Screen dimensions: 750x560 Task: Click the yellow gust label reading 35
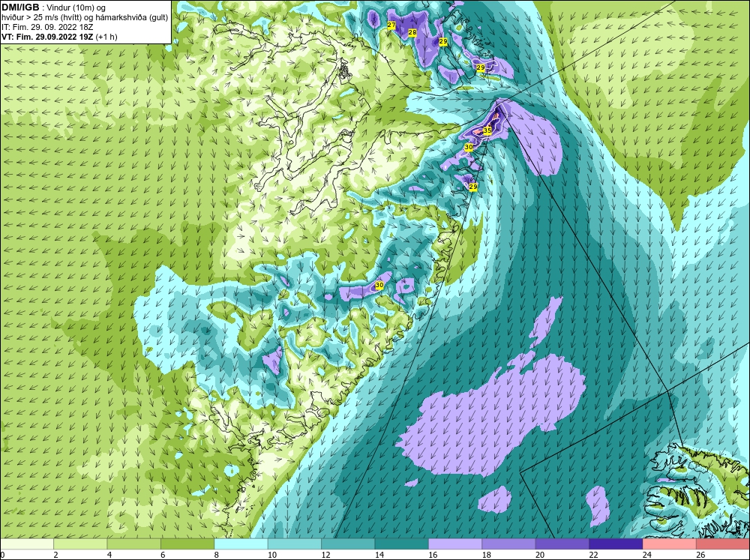coord(487,130)
